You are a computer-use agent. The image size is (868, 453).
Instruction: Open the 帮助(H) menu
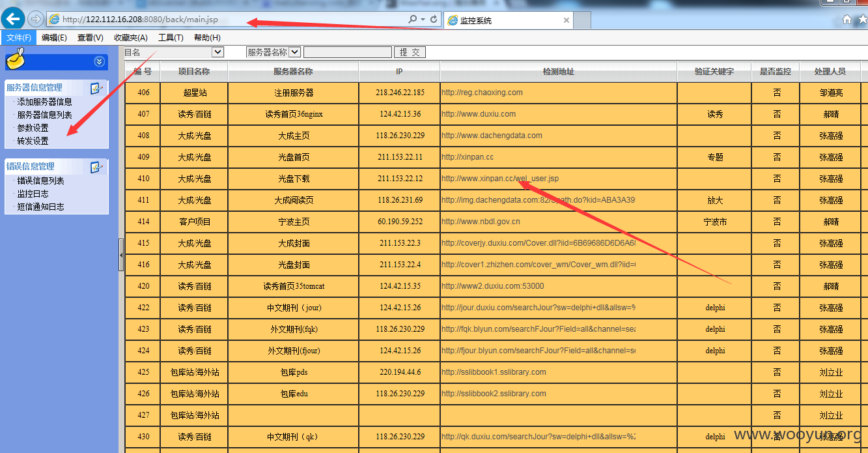coord(207,38)
